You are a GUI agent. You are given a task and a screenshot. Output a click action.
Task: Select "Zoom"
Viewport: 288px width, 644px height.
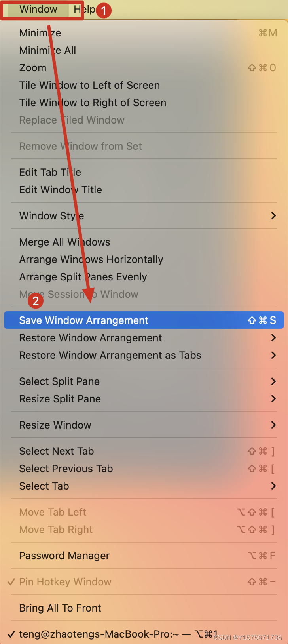[32, 68]
